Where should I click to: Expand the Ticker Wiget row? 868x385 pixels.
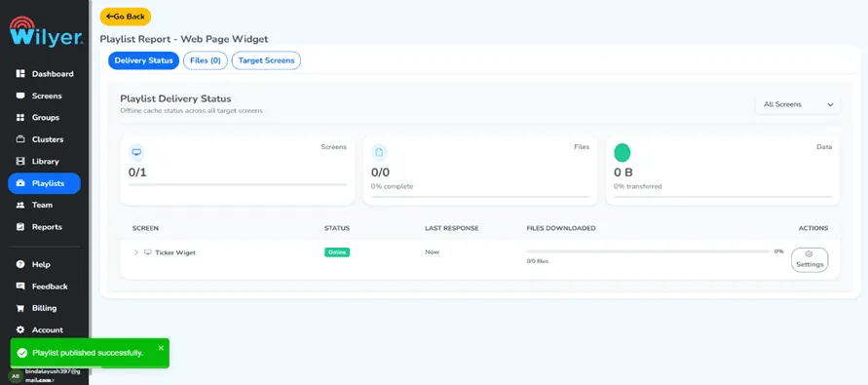click(x=136, y=252)
